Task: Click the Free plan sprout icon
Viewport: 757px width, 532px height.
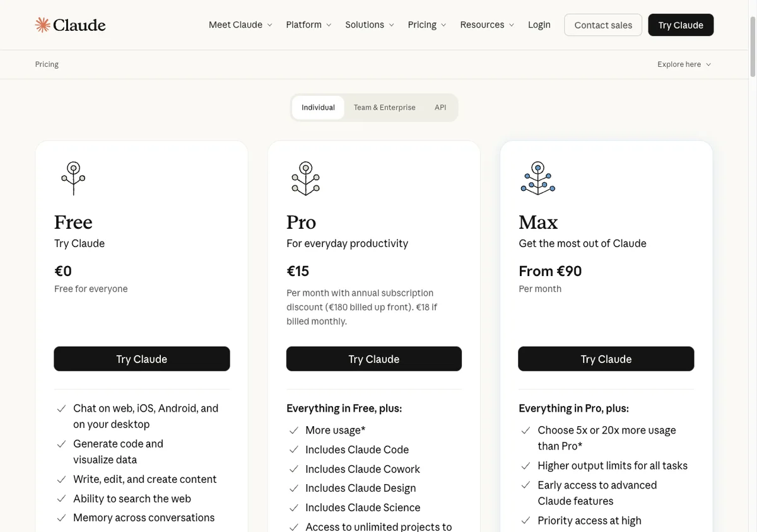Action: (x=73, y=178)
